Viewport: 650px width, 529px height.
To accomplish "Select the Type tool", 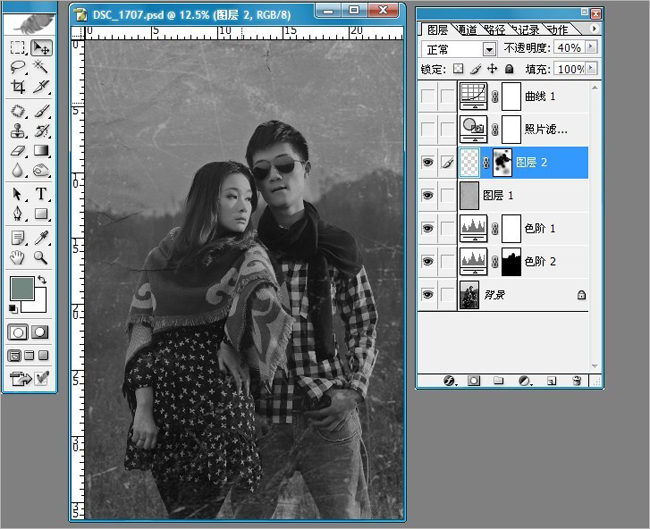I will 41,194.
